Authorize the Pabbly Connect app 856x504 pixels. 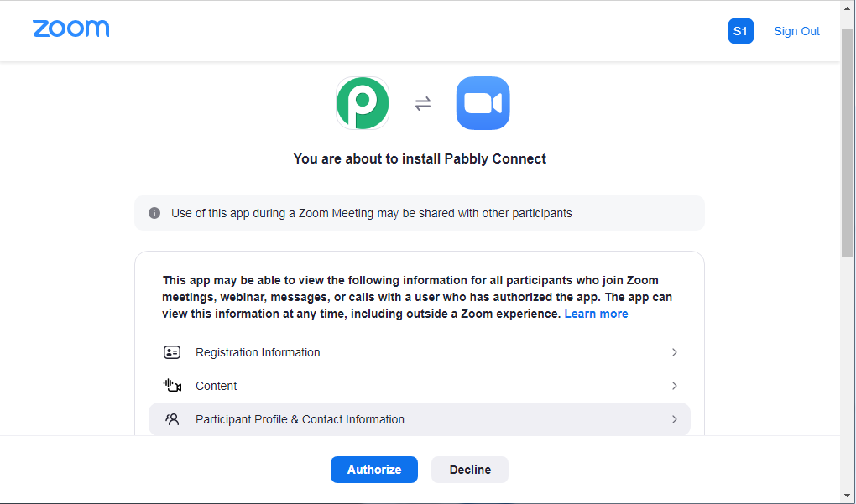pos(374,470)
